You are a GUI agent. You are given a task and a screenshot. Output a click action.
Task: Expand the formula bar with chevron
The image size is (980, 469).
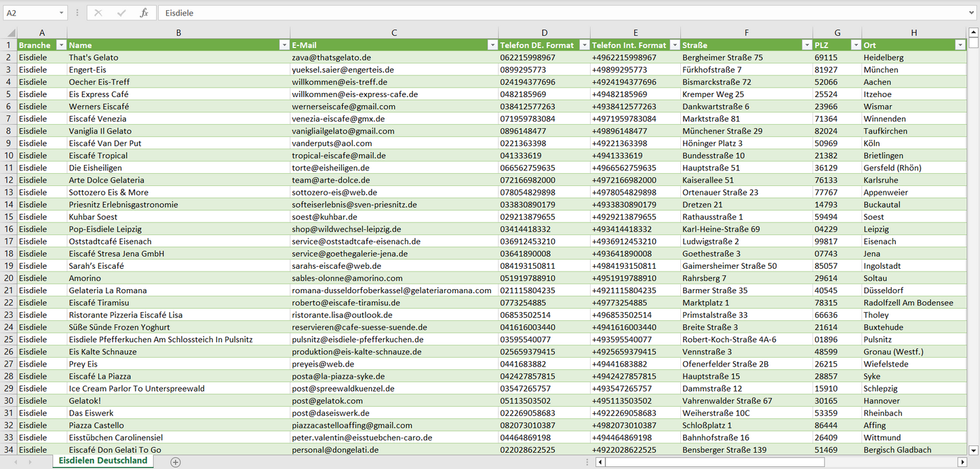[973, 13]
